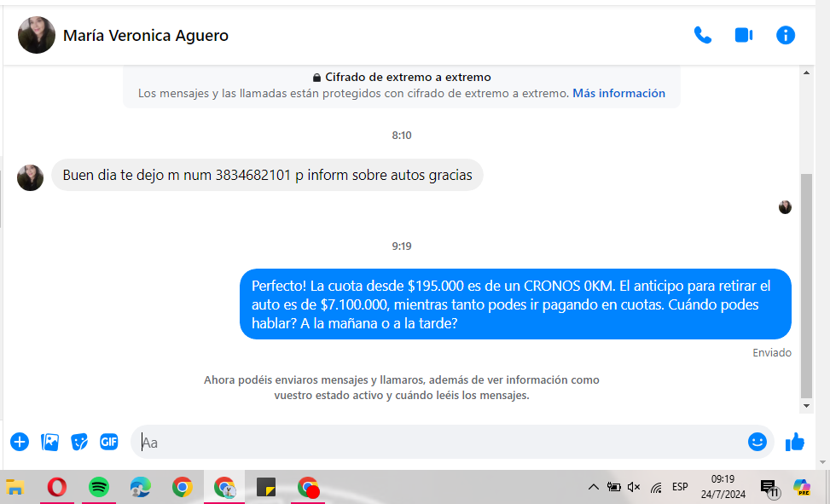Select the message with phone number 3834682101

point(267,175)
